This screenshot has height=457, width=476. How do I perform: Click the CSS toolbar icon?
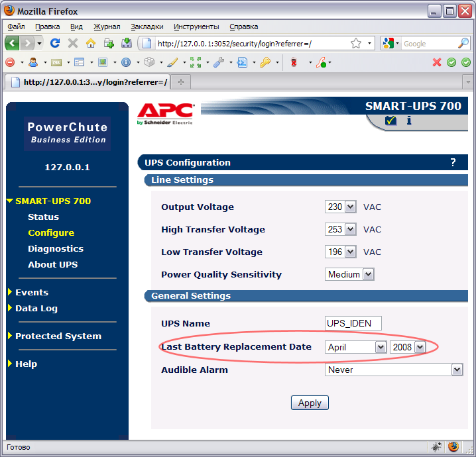56,62
